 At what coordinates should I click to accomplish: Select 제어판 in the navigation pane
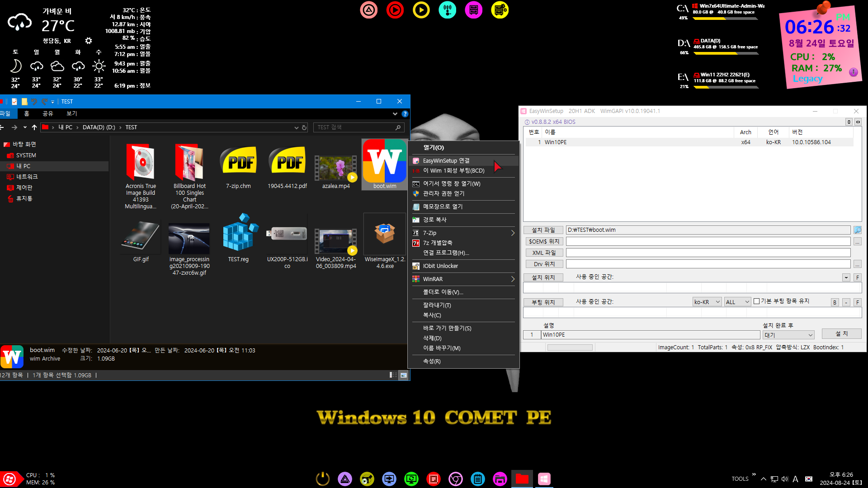(x=24, y=188)
